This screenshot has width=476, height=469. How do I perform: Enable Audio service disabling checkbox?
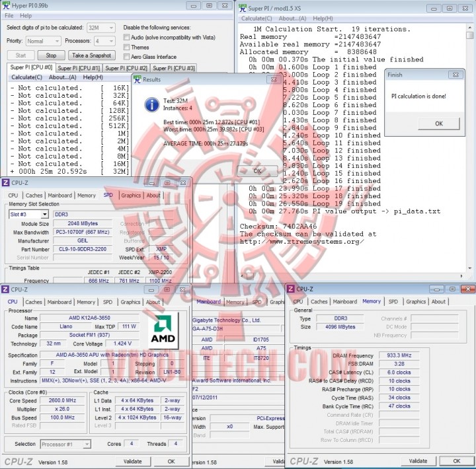pyautogui.click(x=126, y=37)
